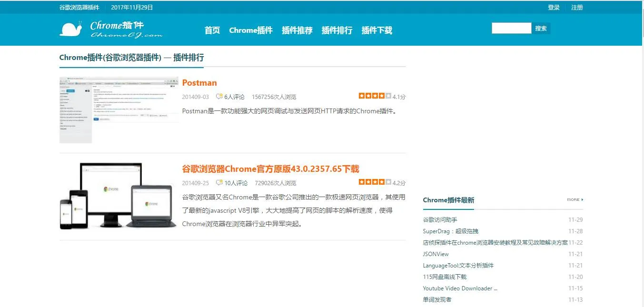Click 登录 link in top bar
Screen dimensions: 644x307
pos(554,8)
